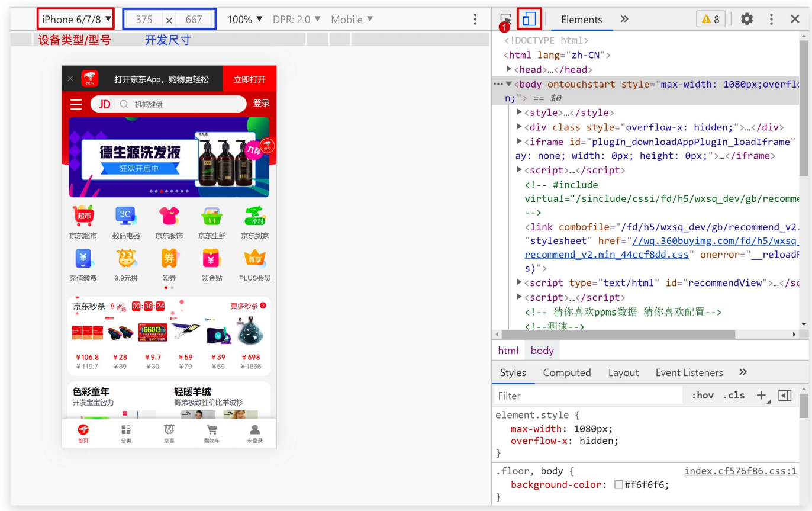The height and width of the screenshot is (511, 812).
Task: Open DevTools three-dot customize menu
Action: pyautogui.click(x=771, y=19)
